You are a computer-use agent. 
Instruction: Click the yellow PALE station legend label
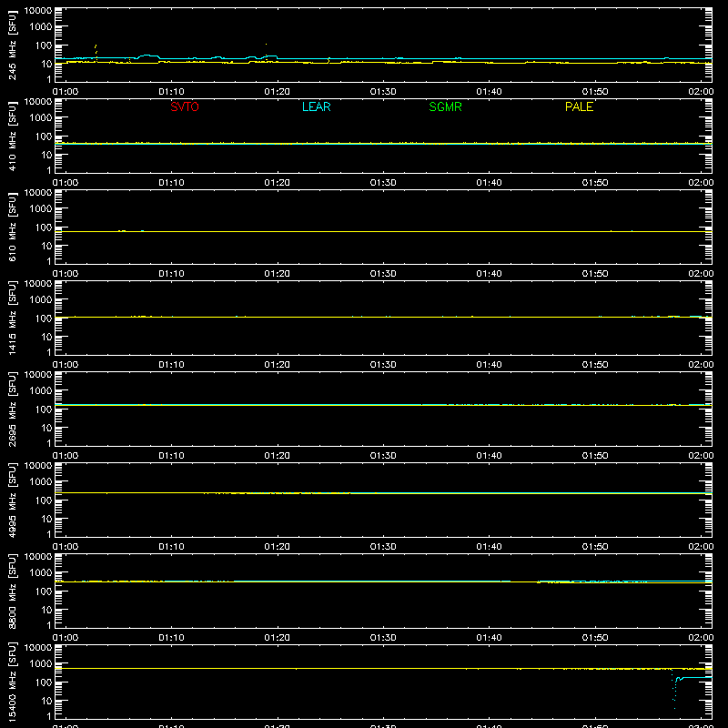click(x=579, y=106)
